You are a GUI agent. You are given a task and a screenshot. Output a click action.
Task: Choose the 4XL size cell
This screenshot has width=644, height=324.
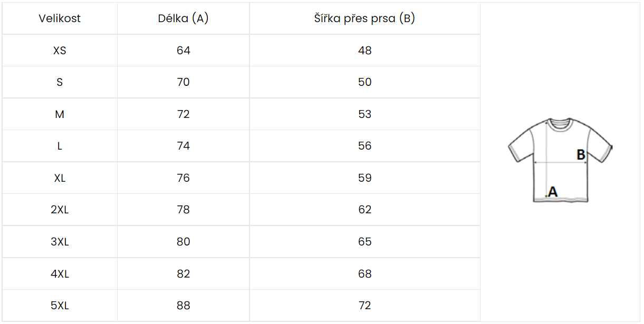(60, 274)
